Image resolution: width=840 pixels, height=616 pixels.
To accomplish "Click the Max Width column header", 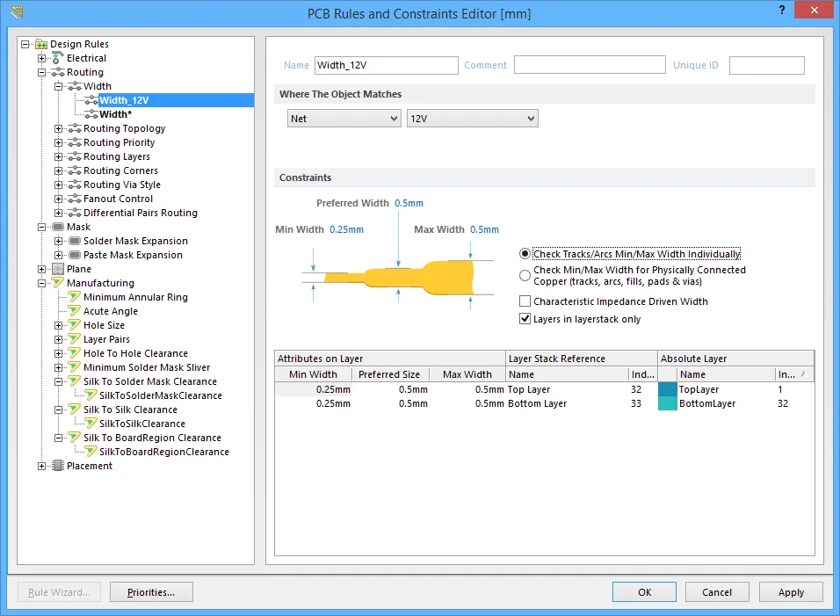I will click(467, 374).
